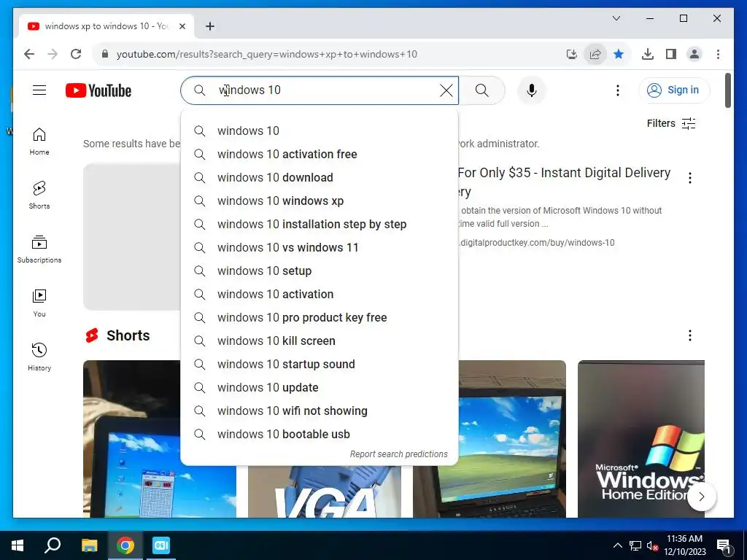Install app icon in address bar
Screen dimensions: 747x560
[572, 54]
